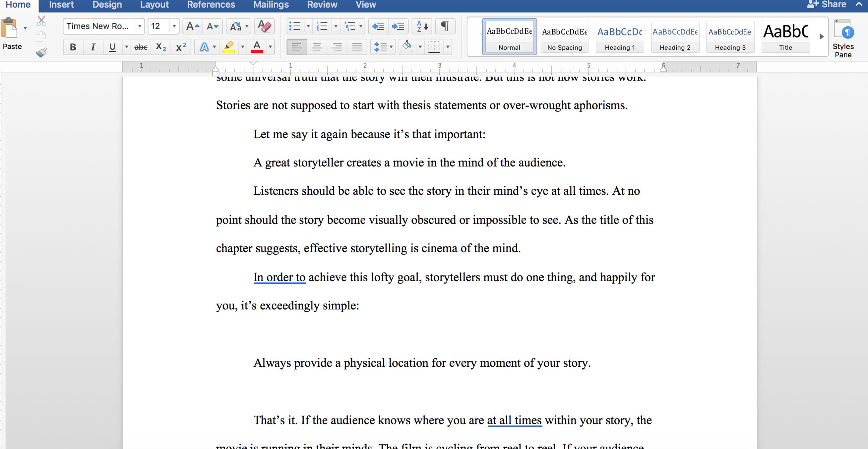
Task: Click the borders icon
Action: [434, 47]
